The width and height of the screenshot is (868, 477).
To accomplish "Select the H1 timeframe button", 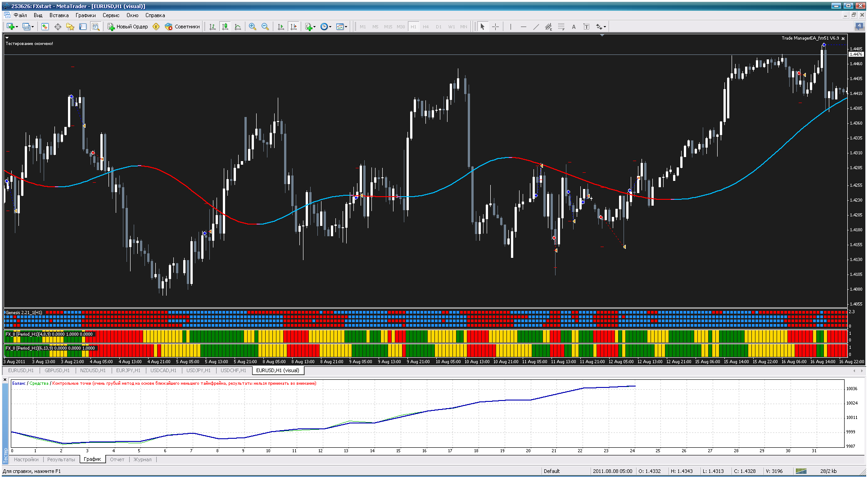I will (x=413, y=27).
